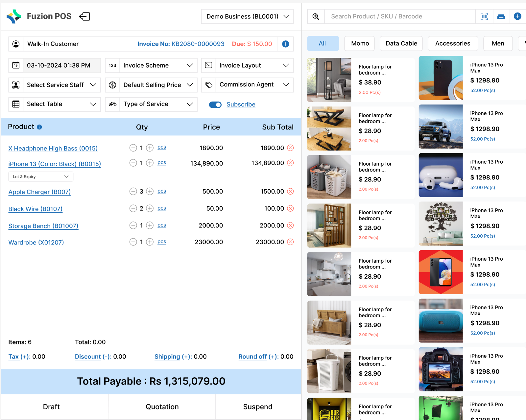Remove iPhone 13 (Color: Black) row
526x420 pixels.
pos(291,163)
